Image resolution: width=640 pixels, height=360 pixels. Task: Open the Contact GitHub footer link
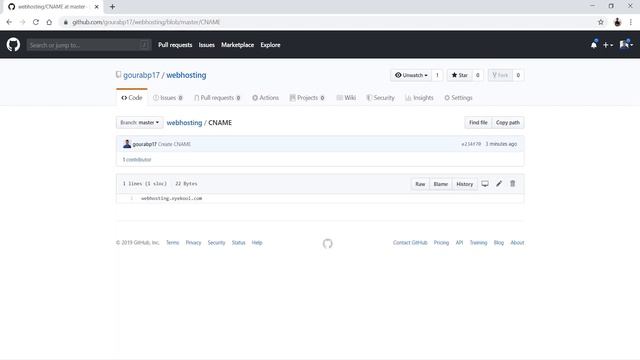pyautogui.click(x=410, y=242)
